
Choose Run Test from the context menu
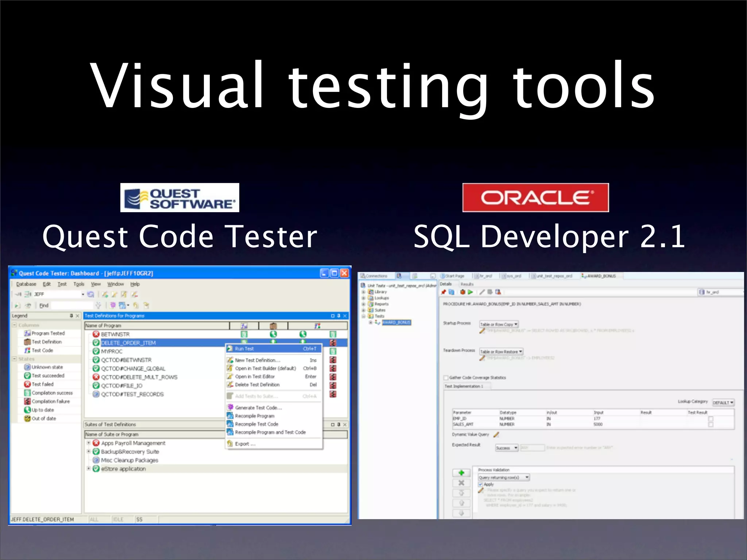(274, 349)
